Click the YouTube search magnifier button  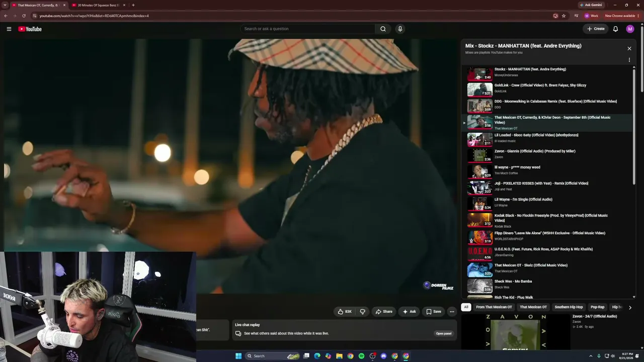click(383, 29)
